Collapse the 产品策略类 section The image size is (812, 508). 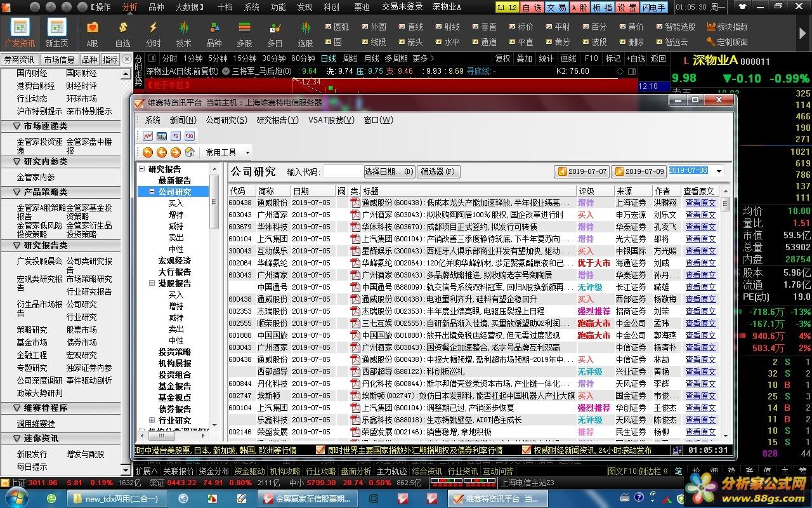click(18, 192)
